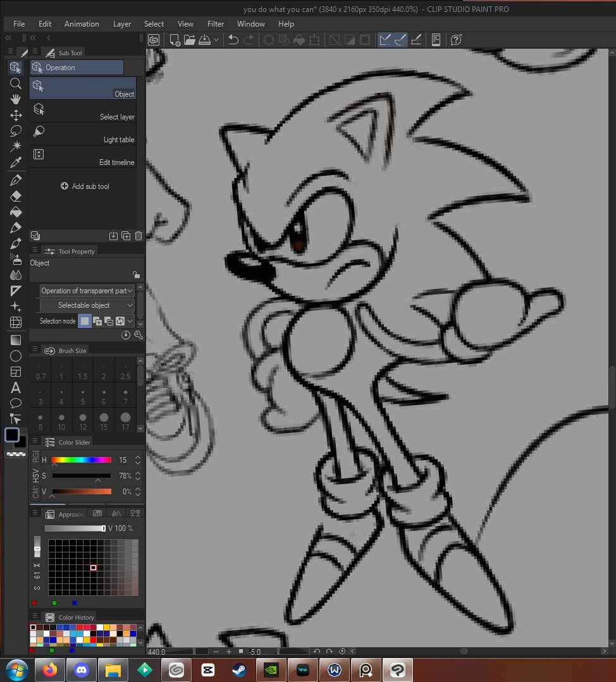Screen dimensions: 616x682
Task: Choose the Light table sub tool
Action: click(83, 134)
